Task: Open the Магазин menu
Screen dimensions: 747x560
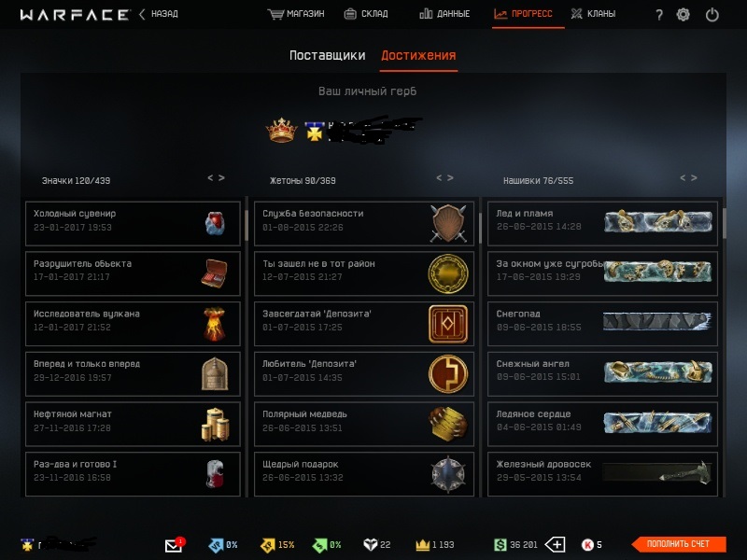Action: [x=296, y=14]
